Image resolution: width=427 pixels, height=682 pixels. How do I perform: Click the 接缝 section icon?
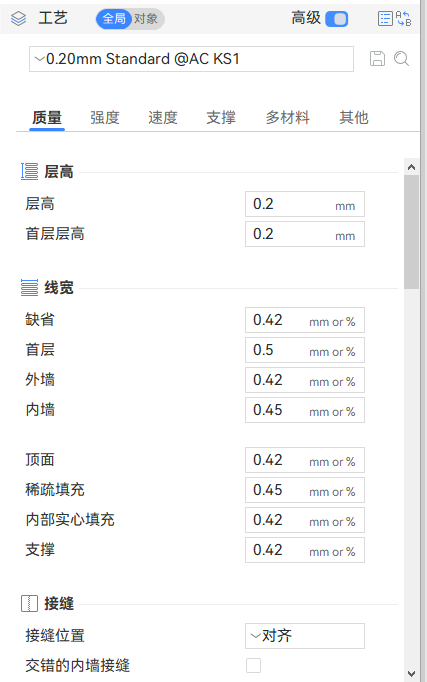(x=29, y=604)
